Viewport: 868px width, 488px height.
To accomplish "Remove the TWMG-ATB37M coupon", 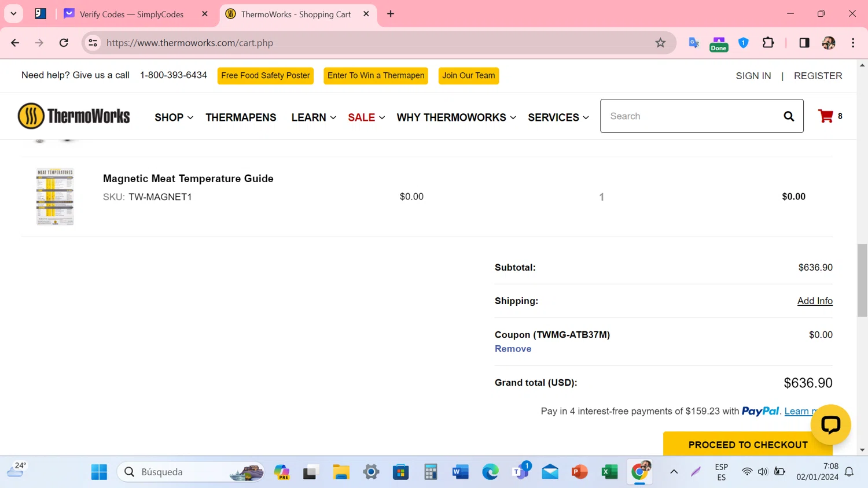I will (x=513, y=349).
